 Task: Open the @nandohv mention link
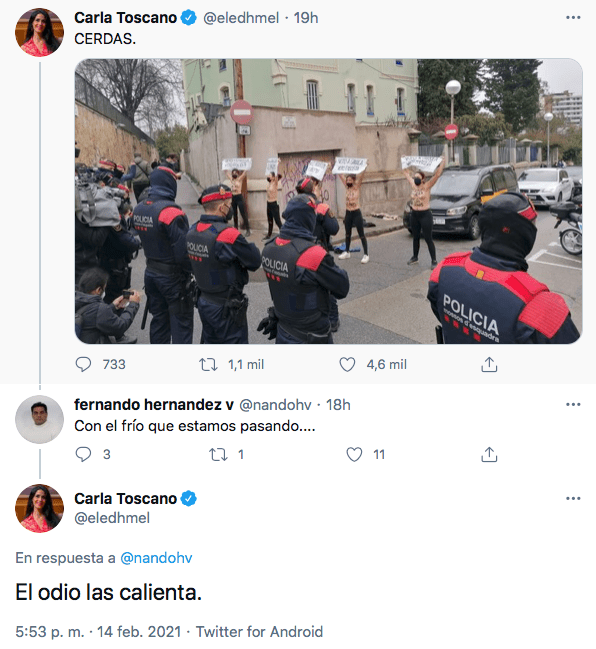tap(156, 558)
